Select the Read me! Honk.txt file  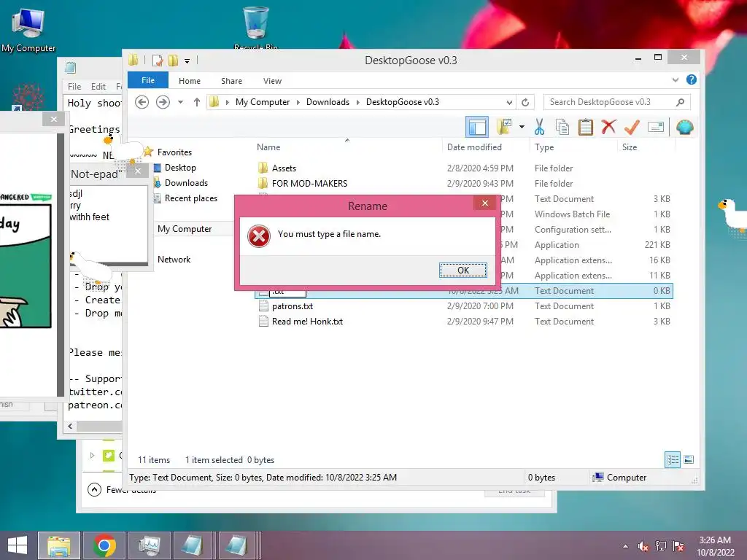pos(307,322)
